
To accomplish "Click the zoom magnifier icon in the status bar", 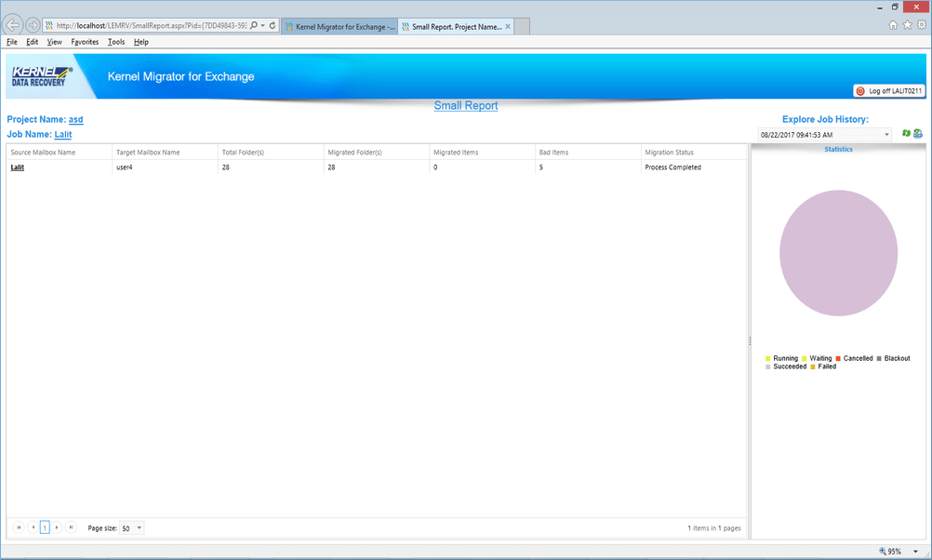I will (883, 551).
